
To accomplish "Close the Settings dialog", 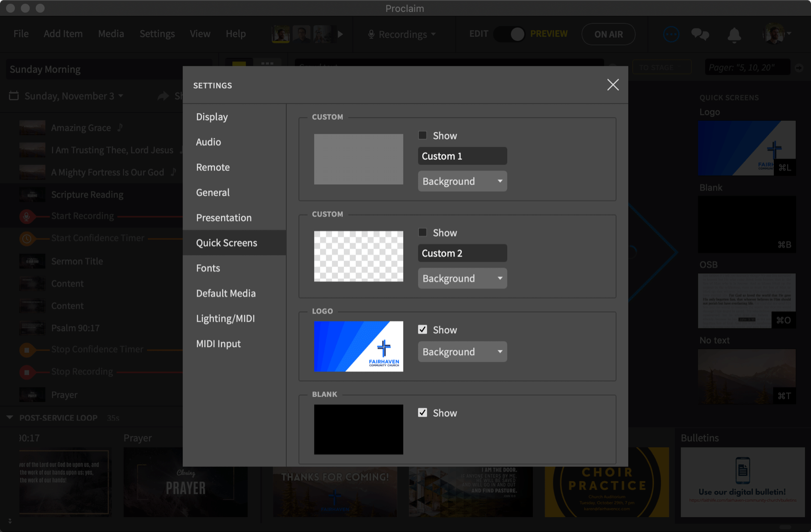I will point(613,85).
